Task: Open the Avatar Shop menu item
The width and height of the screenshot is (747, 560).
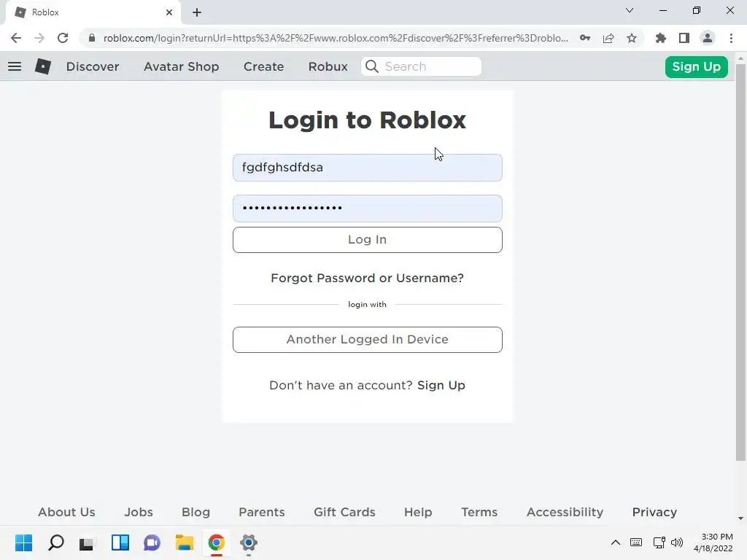Action: (182, 66)
